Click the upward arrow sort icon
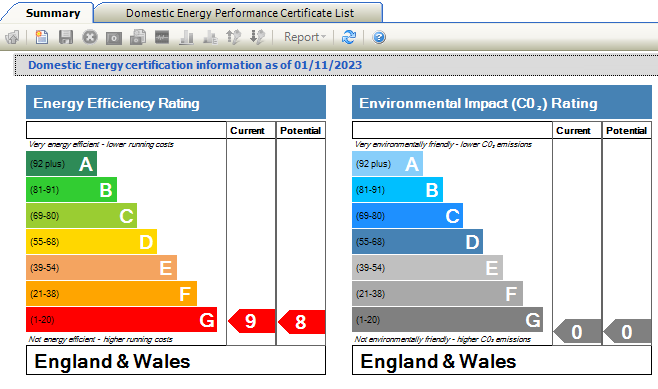The height and width of the screenshot is (389, 658). pos(234,37)
